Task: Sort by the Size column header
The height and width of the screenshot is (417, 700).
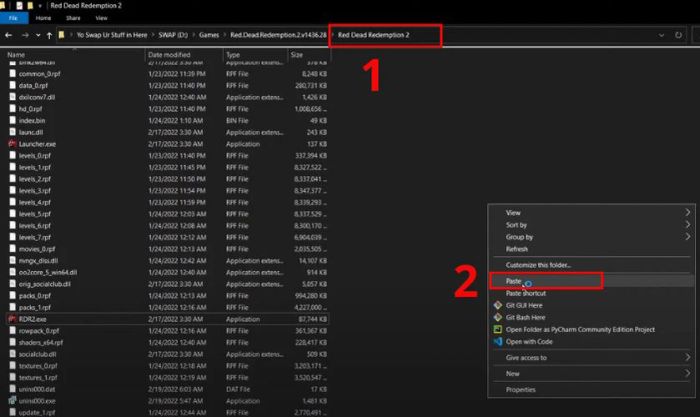Action: 297,54
